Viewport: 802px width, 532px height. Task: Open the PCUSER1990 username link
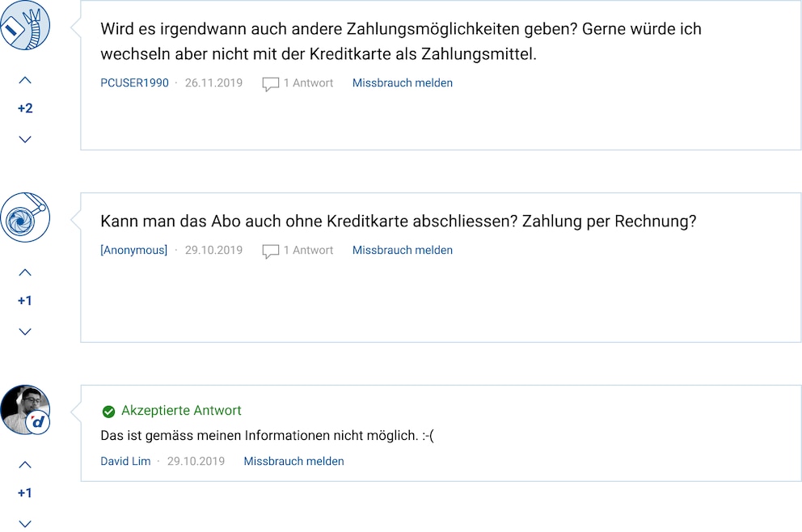click(x=134, y=82)
